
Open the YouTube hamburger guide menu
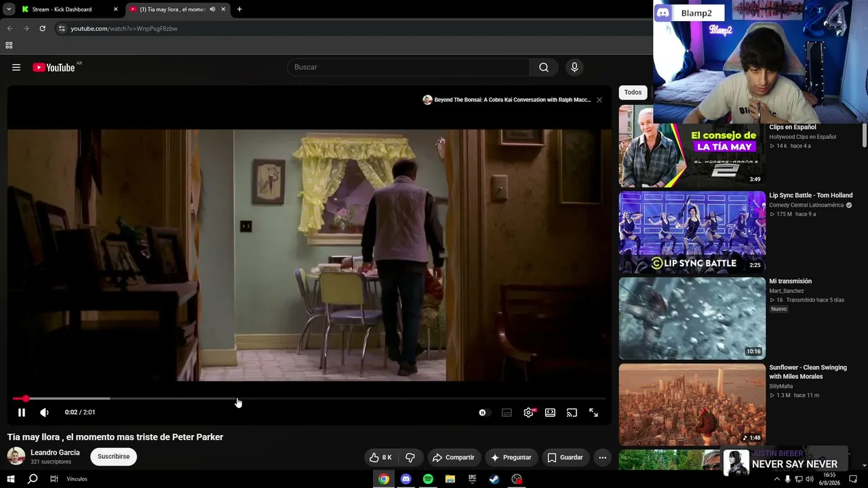pos(16,67)
